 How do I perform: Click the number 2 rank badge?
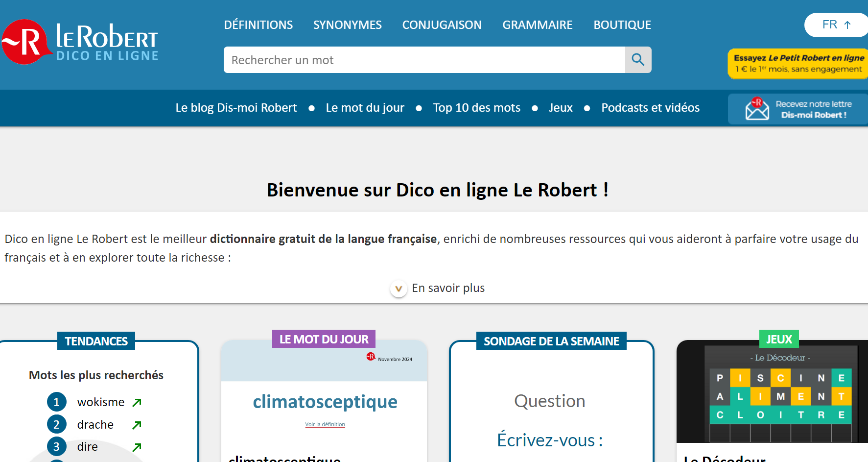pyautogui.click(x=57, y=425)
